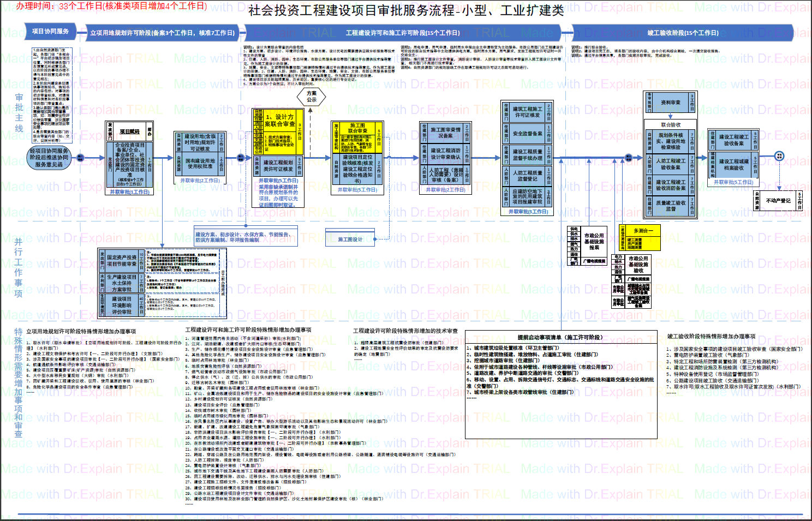The image size is (812, 521).
Task: Click 并联审批(1工作日) label
Action: coord(129,192)
